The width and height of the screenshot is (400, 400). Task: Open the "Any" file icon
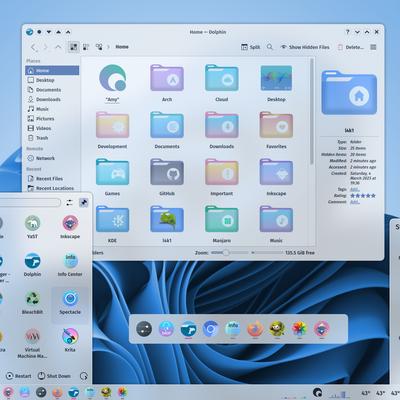point(112,78)
